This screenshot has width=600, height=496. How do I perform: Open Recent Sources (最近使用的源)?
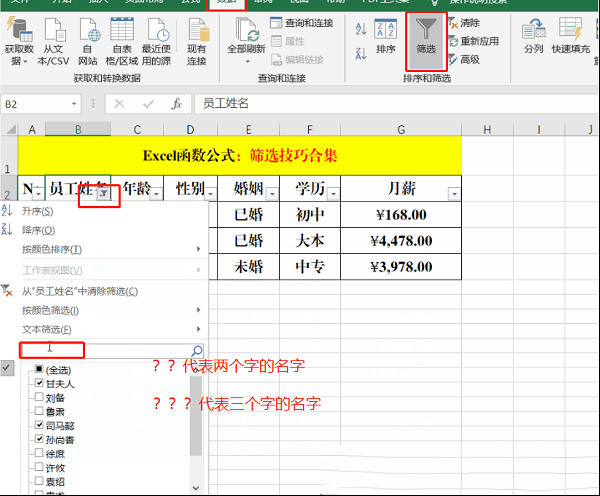[157, 41]
